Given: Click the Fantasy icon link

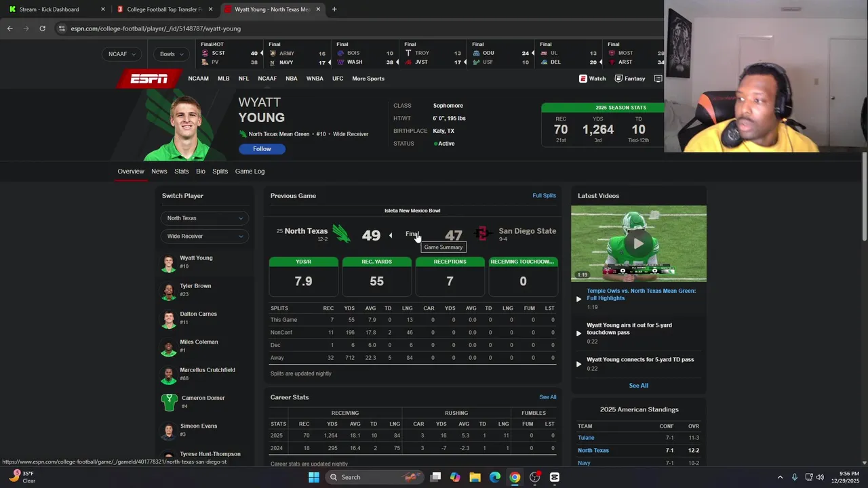Looking at the screenshot, I should (x=630, y=79).
